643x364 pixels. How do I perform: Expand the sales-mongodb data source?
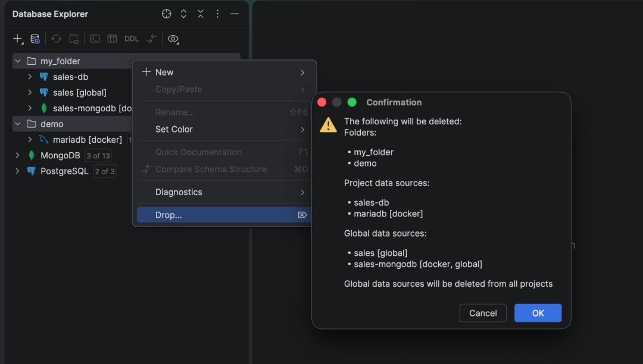click(30, 108)
